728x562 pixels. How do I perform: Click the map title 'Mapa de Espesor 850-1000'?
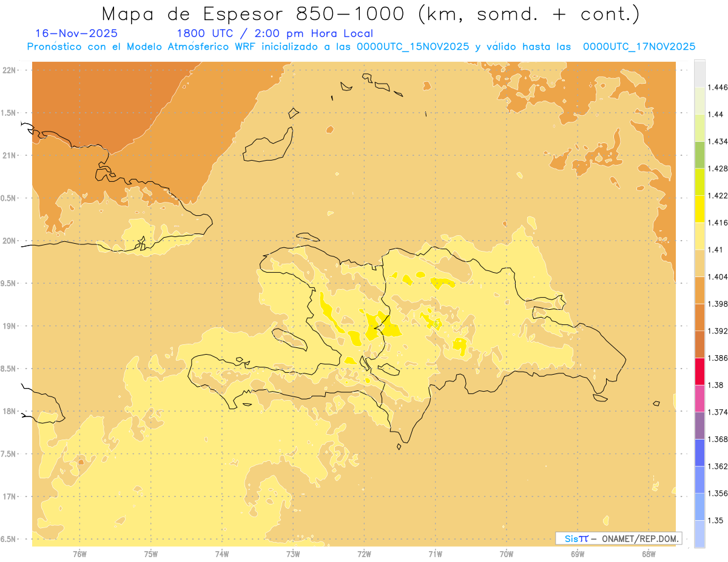(x=254, y=14)
